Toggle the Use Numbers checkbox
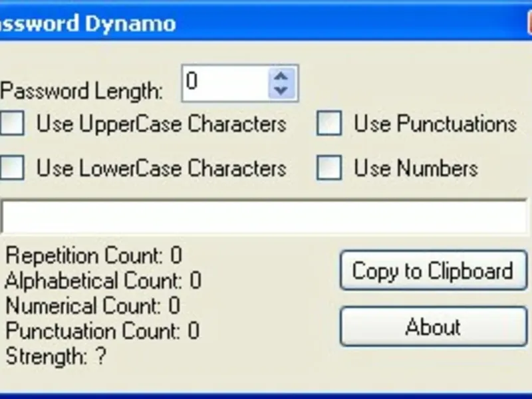The width and height of the screenshot is (532, 399). tap(329, 168)
